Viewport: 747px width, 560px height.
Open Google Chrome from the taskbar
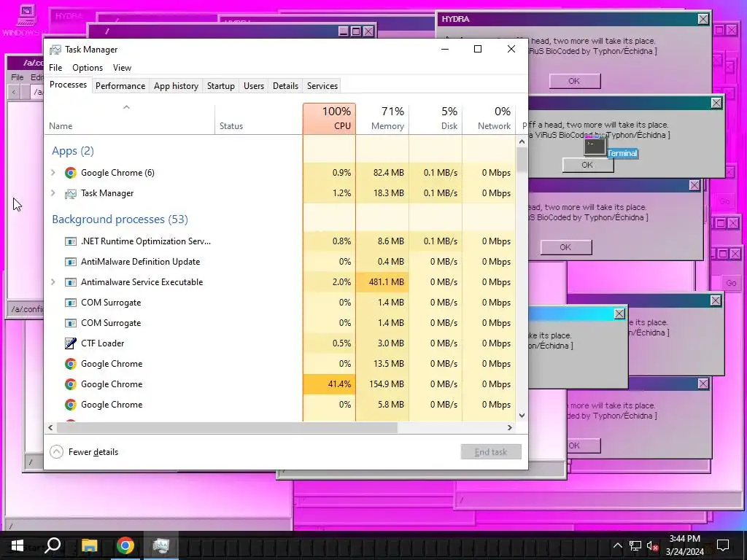(125, 545)
